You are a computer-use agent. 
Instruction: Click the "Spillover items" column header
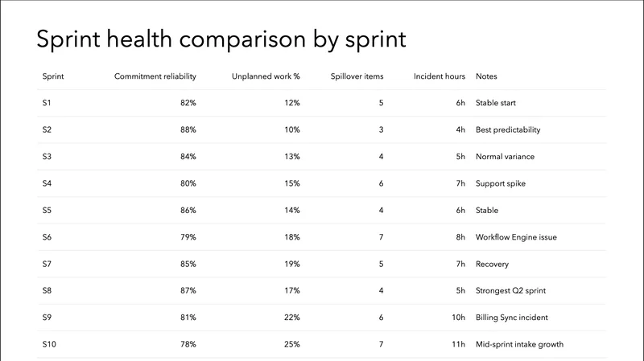[357, 77]
